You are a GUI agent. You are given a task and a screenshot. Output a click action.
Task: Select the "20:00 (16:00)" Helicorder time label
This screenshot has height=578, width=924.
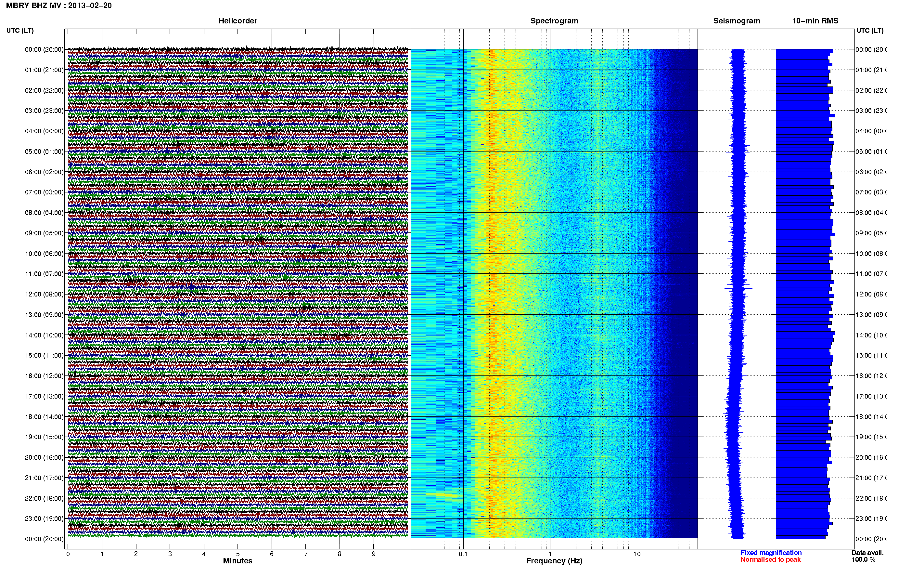pyautogui.click(x=44, y=458)
